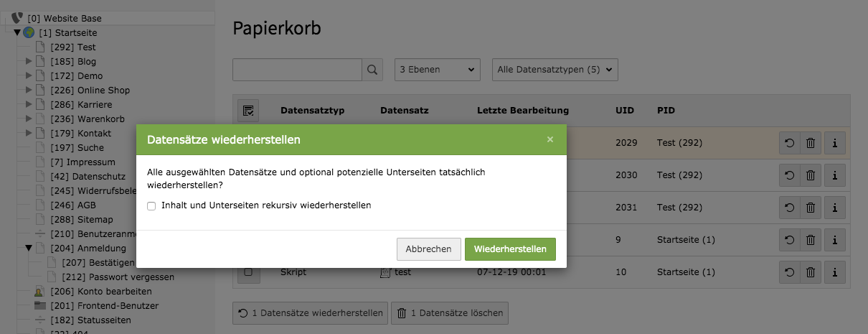Screen dimensions: 868x334
Task: Click 1 Datensätze wiederherstellen button
Action: click(x=310, y=313)
